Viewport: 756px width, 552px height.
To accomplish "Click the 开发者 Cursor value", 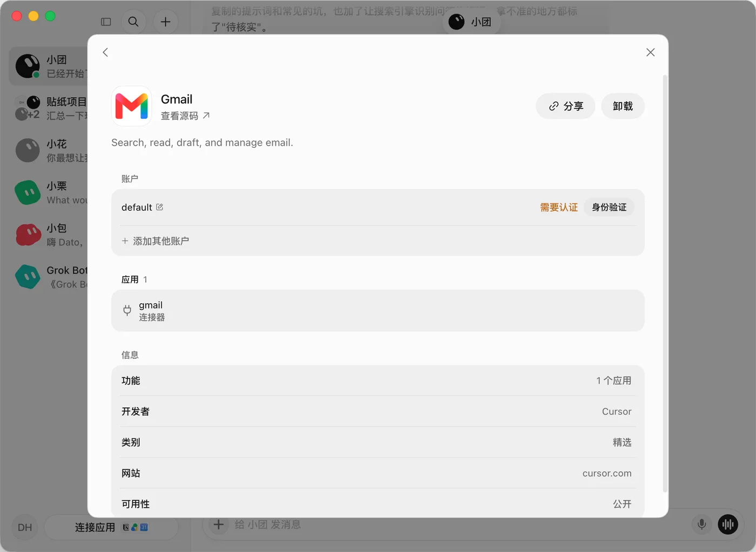I will (616, 412).
